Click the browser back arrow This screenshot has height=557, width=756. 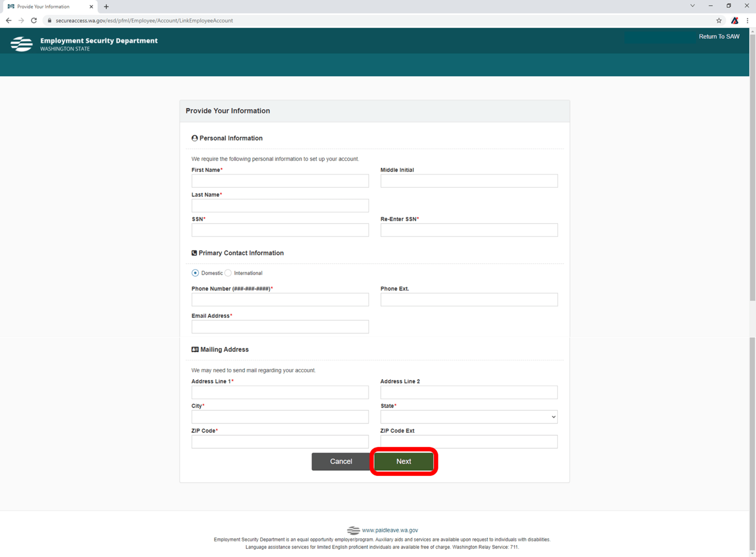point(9,20)
